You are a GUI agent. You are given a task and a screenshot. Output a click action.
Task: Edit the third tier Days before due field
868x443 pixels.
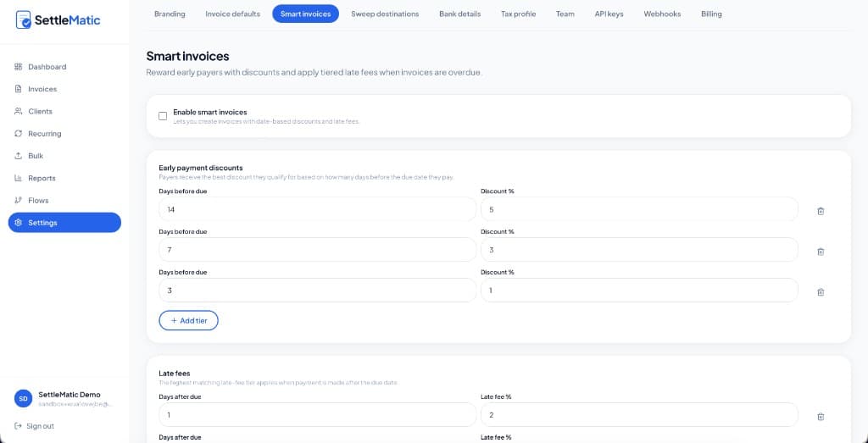point(317,291)
